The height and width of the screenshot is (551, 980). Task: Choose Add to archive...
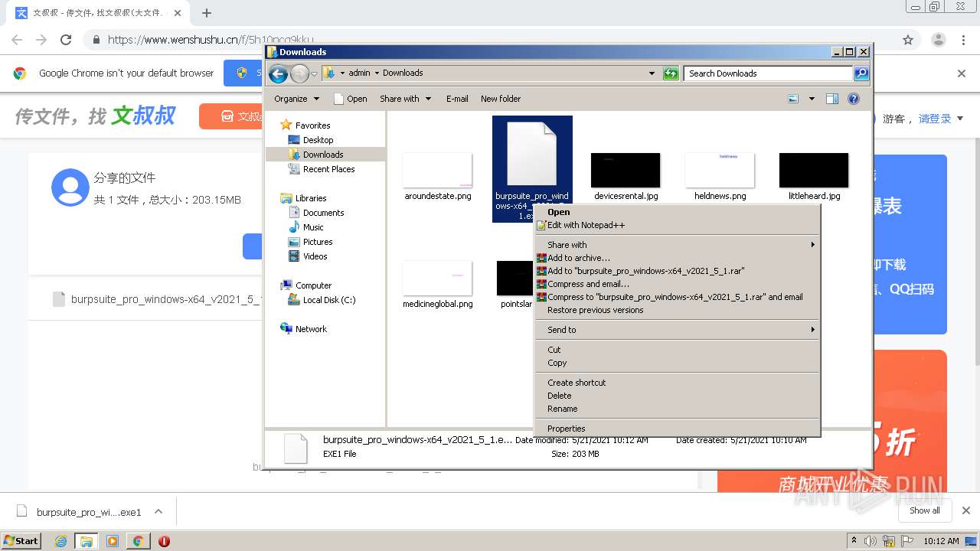[677, 258]
